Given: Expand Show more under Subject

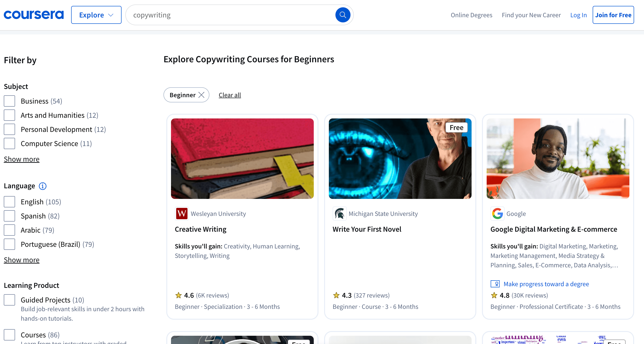Looking at the screenshot, I should [x=21, y=159].
